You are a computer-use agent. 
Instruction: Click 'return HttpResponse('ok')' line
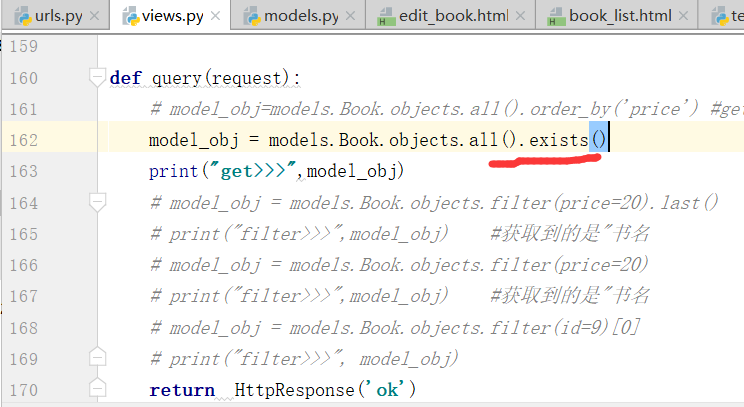[282, 390]
